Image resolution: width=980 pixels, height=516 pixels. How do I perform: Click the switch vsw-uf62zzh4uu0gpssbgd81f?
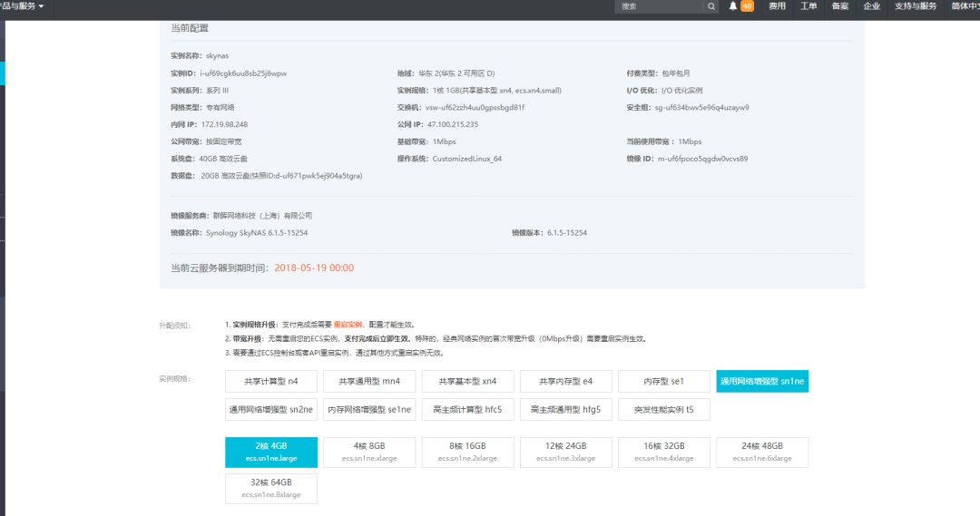(475, 107)
